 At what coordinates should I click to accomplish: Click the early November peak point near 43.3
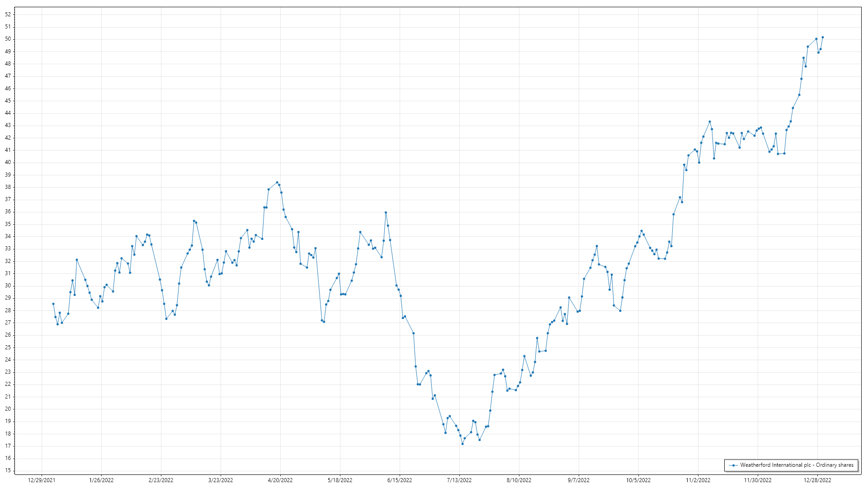(x=710, y=122)
